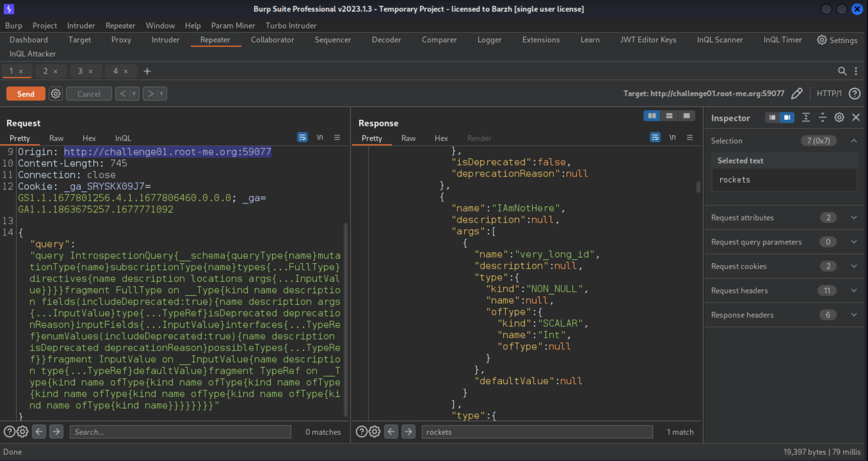Click the Repeater tab label
This screenshot has width=868, height=461.
214,40
